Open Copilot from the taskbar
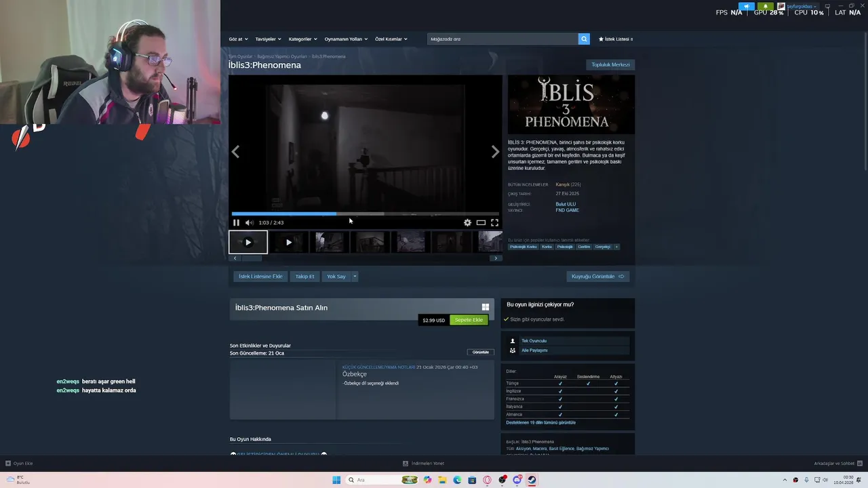The height and width of the screenshot is (488, 868). [x=427, y=480]
